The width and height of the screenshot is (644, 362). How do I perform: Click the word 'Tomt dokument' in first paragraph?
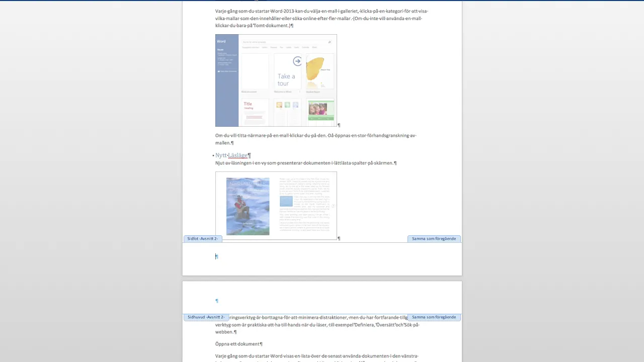(271, 26)
